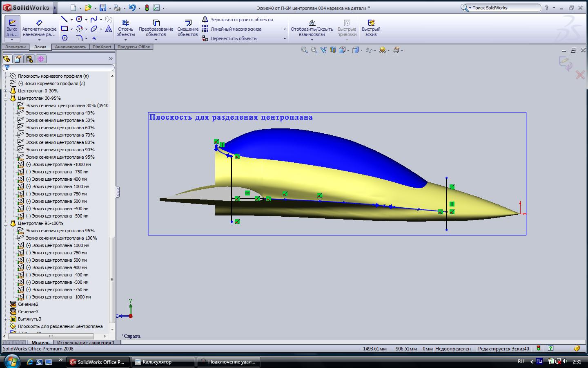Screen dimensions: 588x368
Task: Switch to the Анализировать tab
Action: [71, 47]
